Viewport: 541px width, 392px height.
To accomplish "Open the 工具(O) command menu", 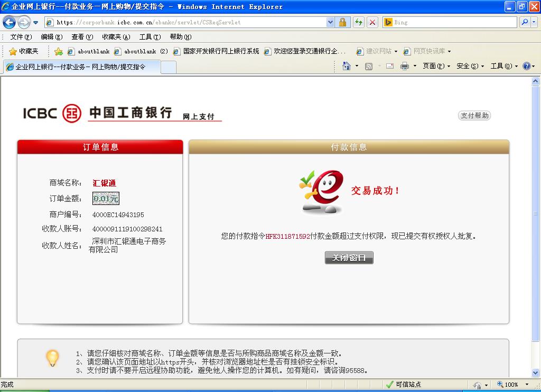I will click(x=504, y=66).
